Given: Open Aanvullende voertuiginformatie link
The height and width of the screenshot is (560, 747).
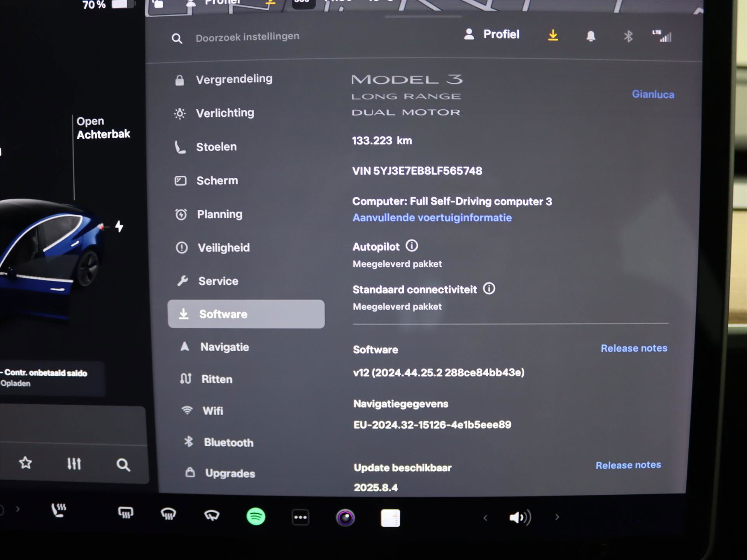Looking at the screenshot, I should coord(432,218).
